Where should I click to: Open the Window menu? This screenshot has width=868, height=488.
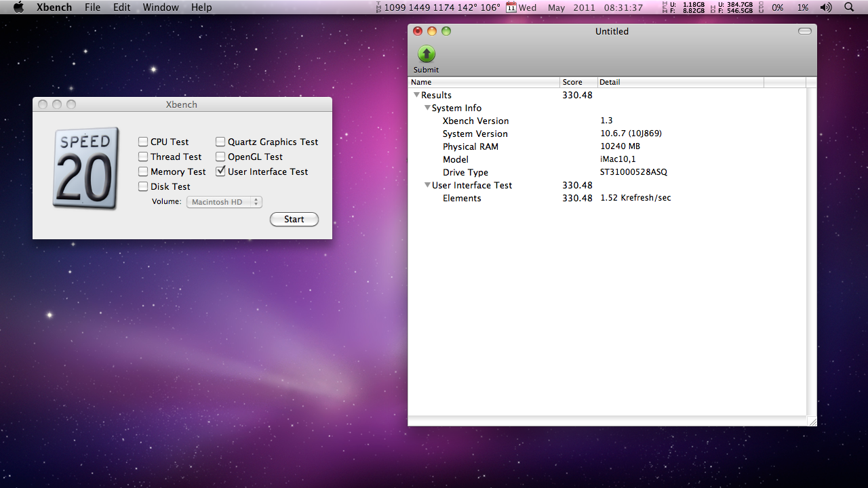tap(161, 7)
